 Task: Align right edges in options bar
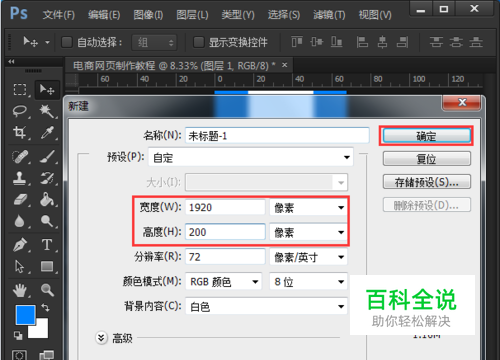click(402, 42)
